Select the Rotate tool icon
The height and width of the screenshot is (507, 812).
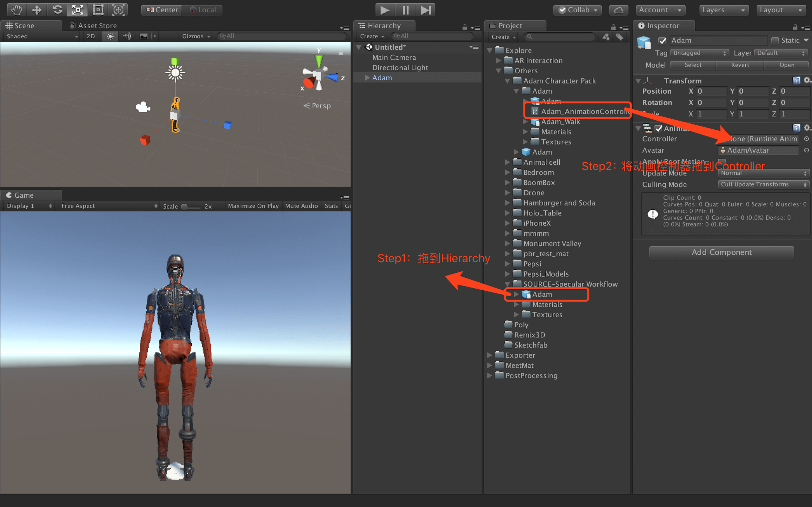click(57, 10)
